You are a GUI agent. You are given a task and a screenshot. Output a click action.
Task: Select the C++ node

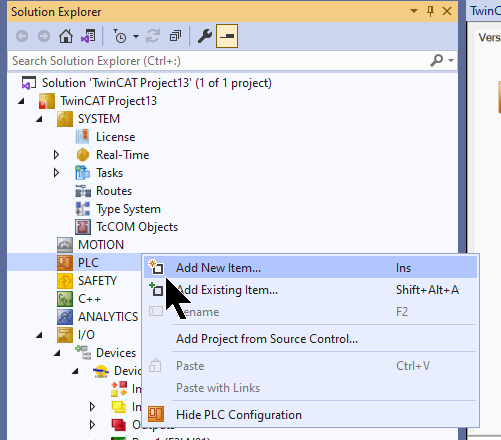click(x=89, y=299)
